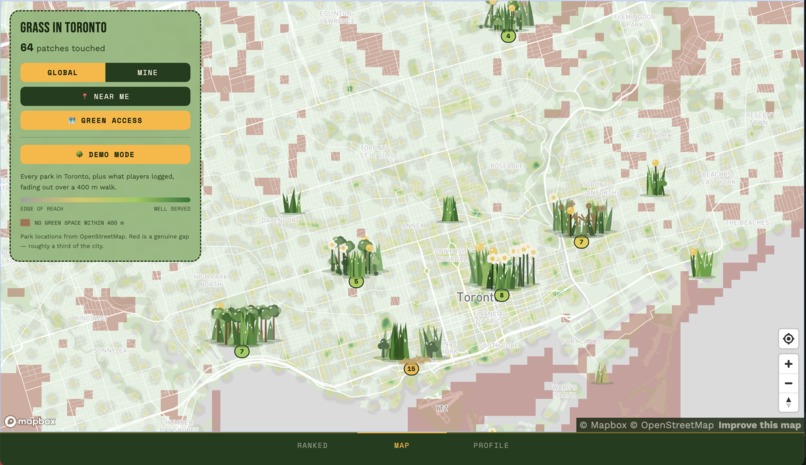The image size is (806, 465).
Task: Click the cluster badge numbered 15
Action: (x=411, y=368)
